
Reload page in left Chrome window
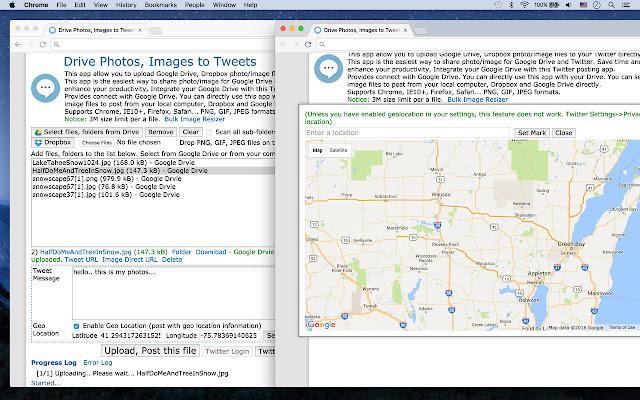click(42, 44)
